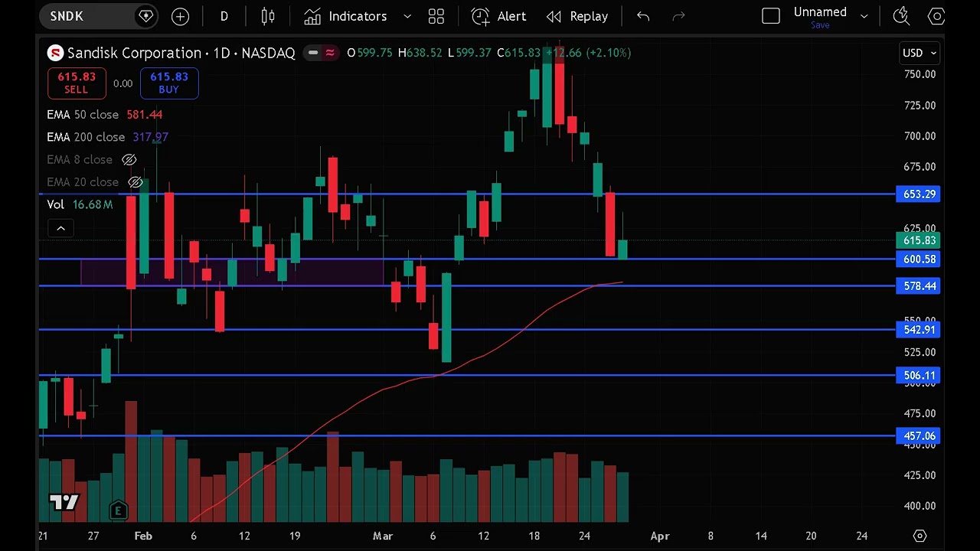The height and width of the screenshot is (551, 980).
Task: Start bar Replay mode
Action: 577,16
